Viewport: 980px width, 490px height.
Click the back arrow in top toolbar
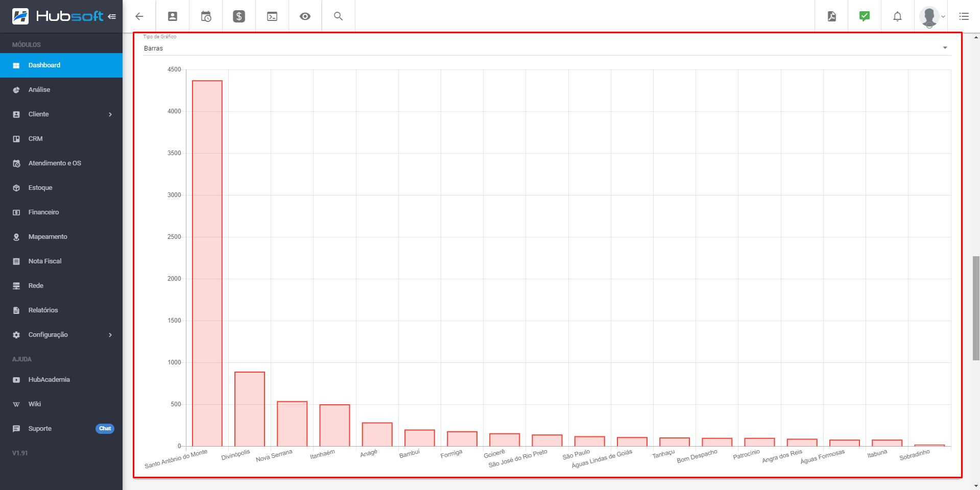tap(139, 16)
